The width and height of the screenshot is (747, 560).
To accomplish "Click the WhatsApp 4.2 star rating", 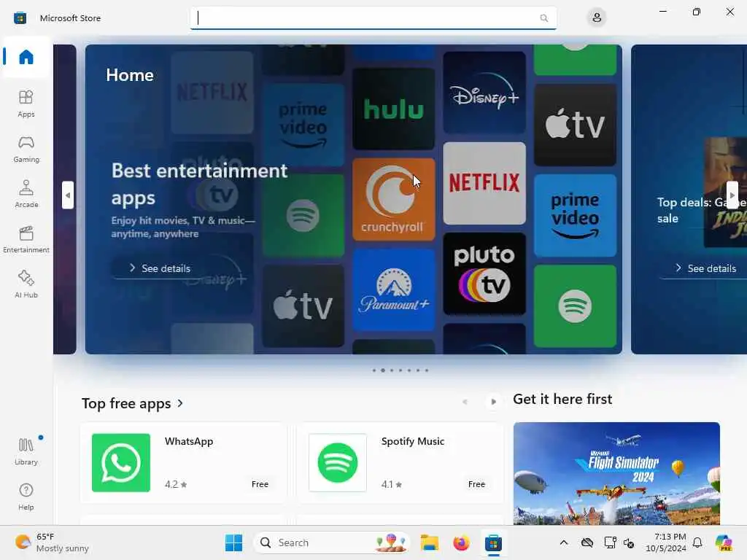I will click(x=176, y=484).
